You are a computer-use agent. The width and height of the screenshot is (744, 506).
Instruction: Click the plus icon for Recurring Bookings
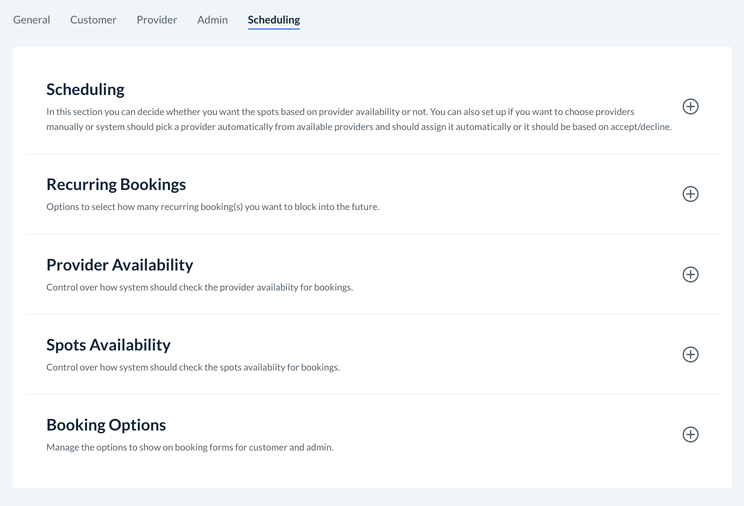tap(690, 194)
